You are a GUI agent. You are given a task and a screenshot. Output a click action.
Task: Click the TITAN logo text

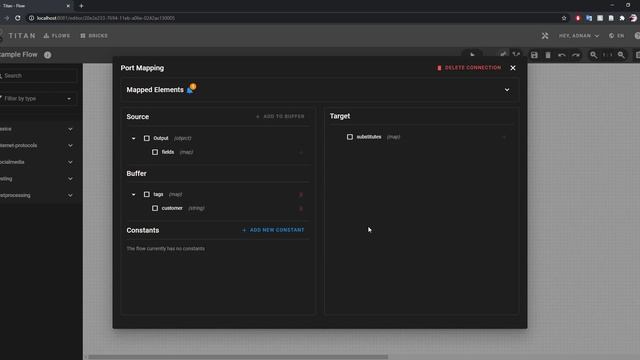click(22, 36)
